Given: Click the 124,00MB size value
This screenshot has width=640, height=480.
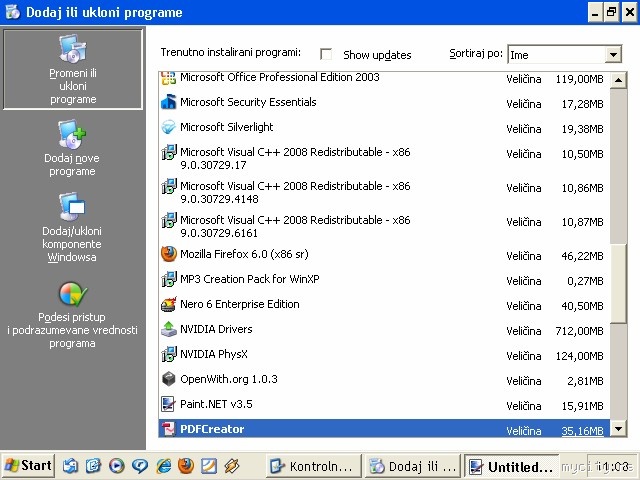Looking at the screenshot, I should 579,356.
